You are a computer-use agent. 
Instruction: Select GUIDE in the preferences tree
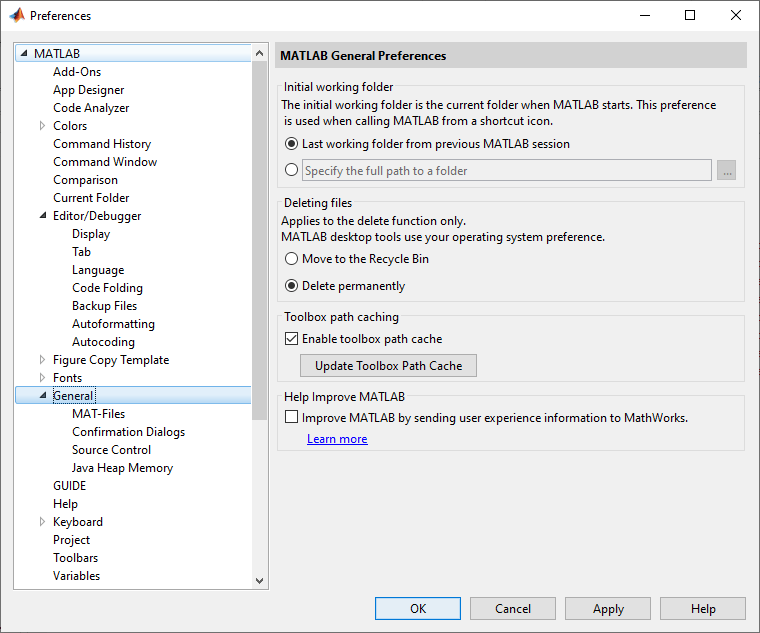[x=69, y=486]
